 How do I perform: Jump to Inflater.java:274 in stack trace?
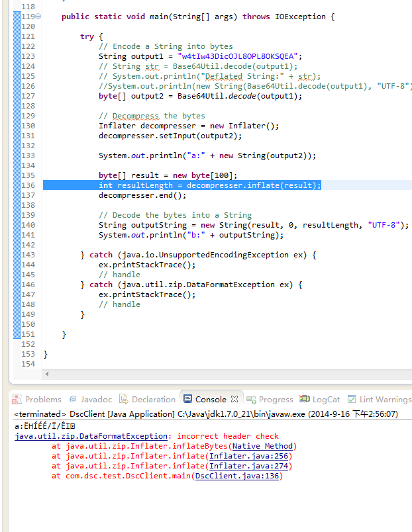(x=250, y=466)
